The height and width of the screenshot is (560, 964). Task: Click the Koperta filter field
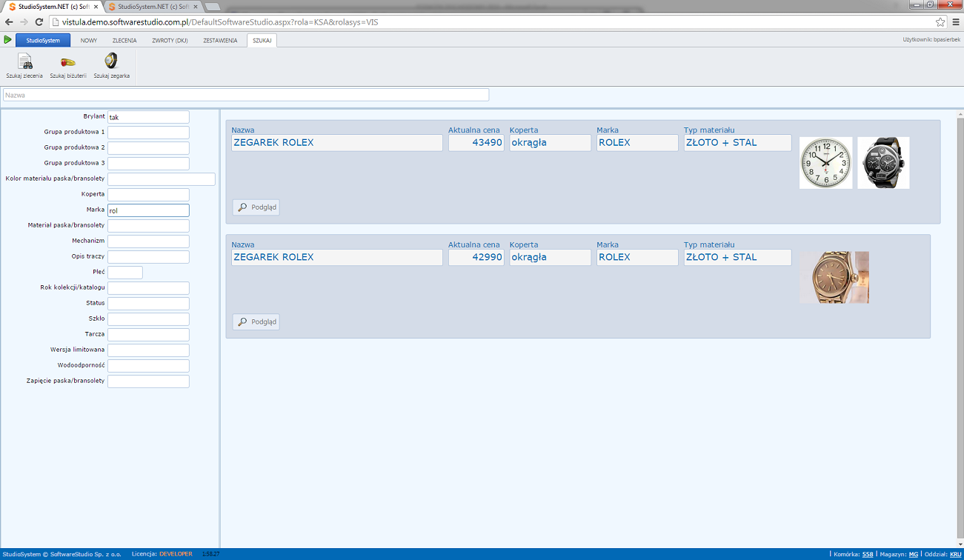click(x=148, y=195)
